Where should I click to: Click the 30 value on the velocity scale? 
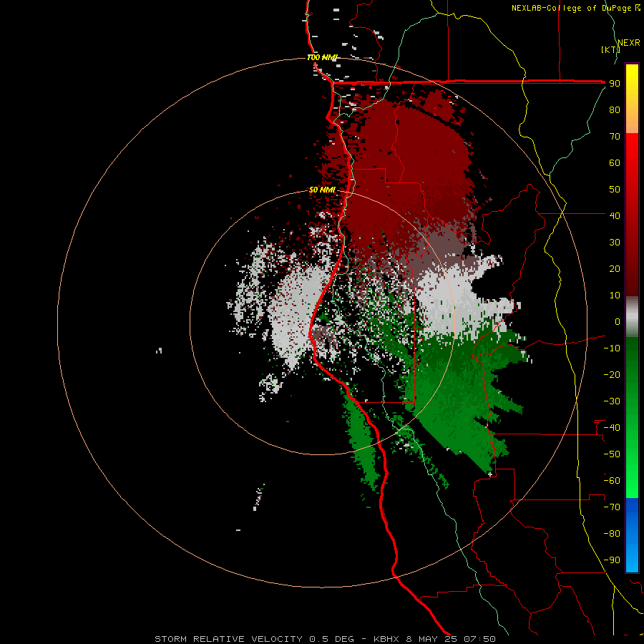(615, 243)
